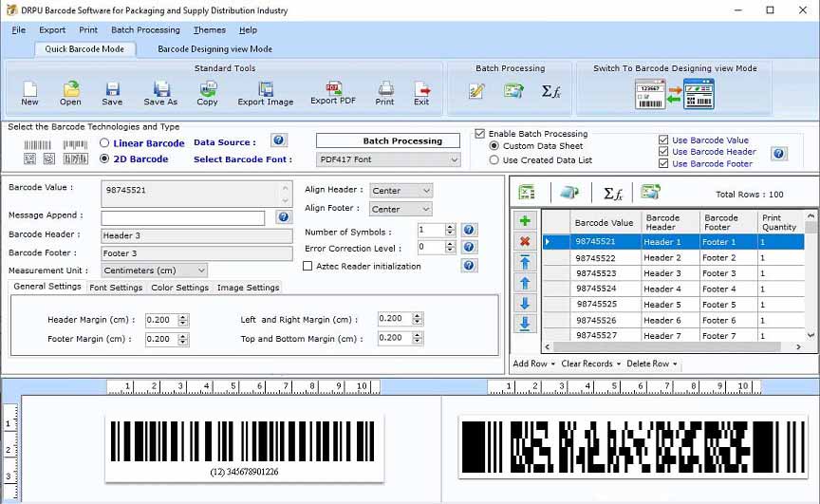The width and height of the screenshot is (820, 504).
Task: Open Measurement Unit dropdown
Action: coord(155,271)
